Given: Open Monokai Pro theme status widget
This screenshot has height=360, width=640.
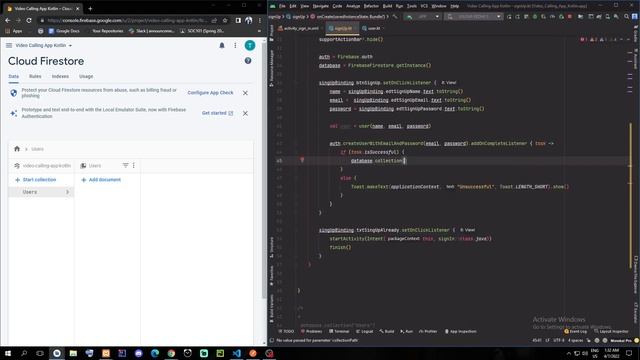Looking at the screenshot, I should click(621, 340).
